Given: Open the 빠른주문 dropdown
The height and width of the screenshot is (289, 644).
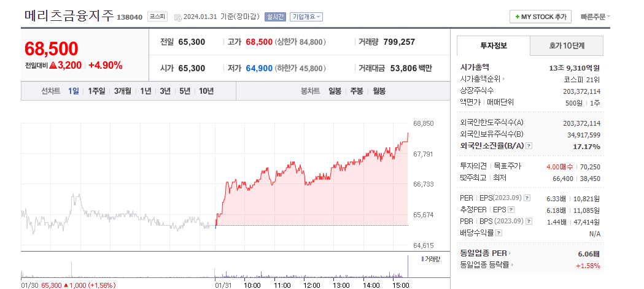Looking at the screenshot, I should coord(595,17).
